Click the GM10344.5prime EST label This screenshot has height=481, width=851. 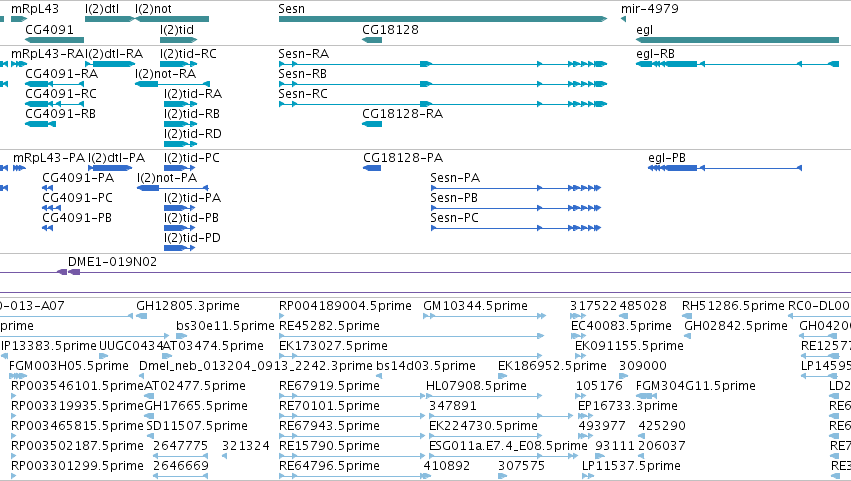[475, 306]
